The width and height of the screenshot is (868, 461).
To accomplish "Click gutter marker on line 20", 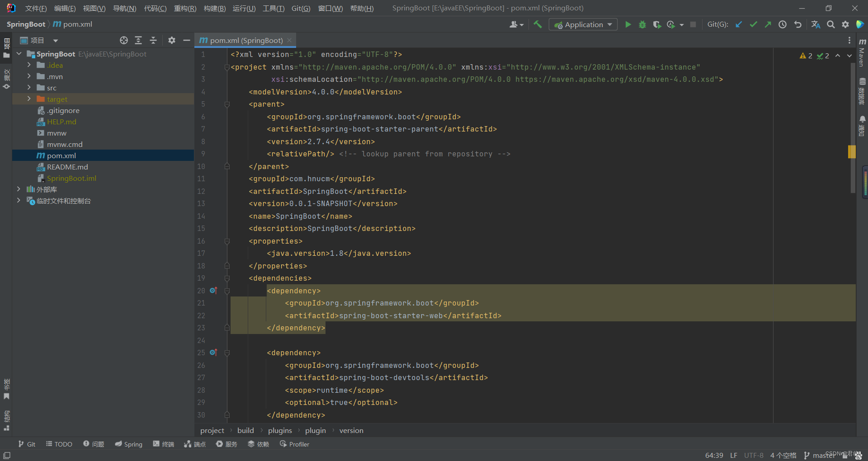I will click(213, 291).
